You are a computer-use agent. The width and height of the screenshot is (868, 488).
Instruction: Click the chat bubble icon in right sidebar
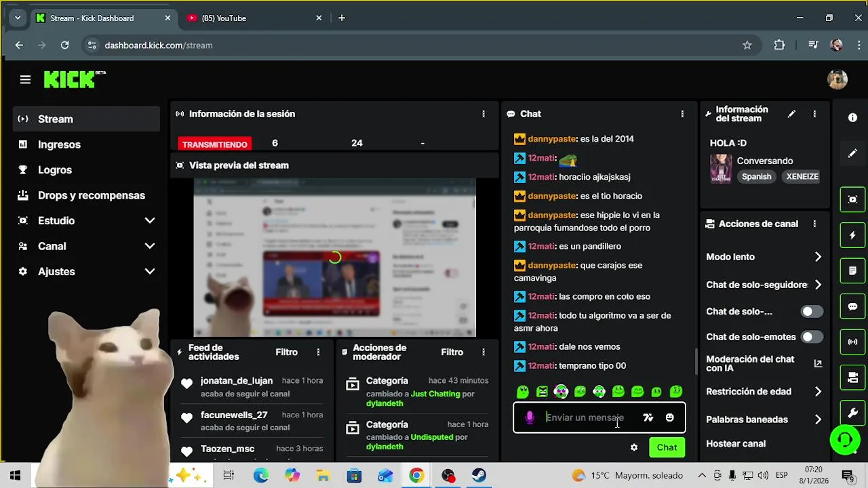852,306
